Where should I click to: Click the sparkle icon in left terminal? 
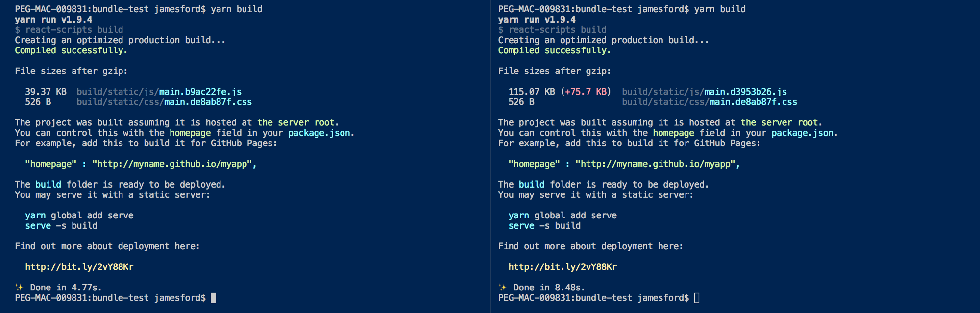(x=19, y=288)
